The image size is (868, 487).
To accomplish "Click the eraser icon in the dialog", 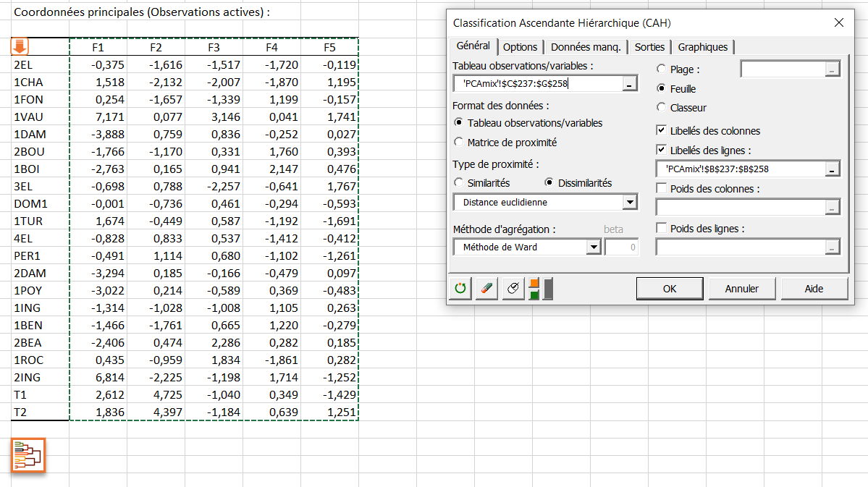I will 486,289.
